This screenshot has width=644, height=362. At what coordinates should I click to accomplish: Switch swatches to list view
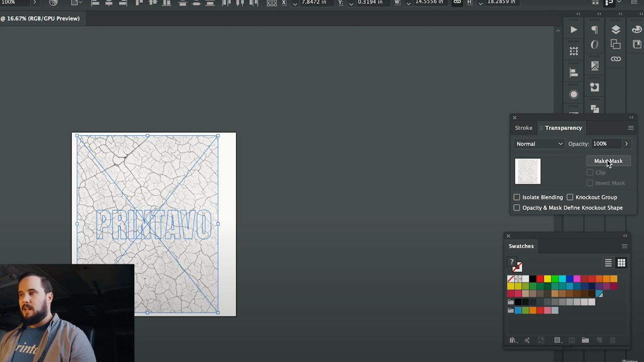pos(608,263)
